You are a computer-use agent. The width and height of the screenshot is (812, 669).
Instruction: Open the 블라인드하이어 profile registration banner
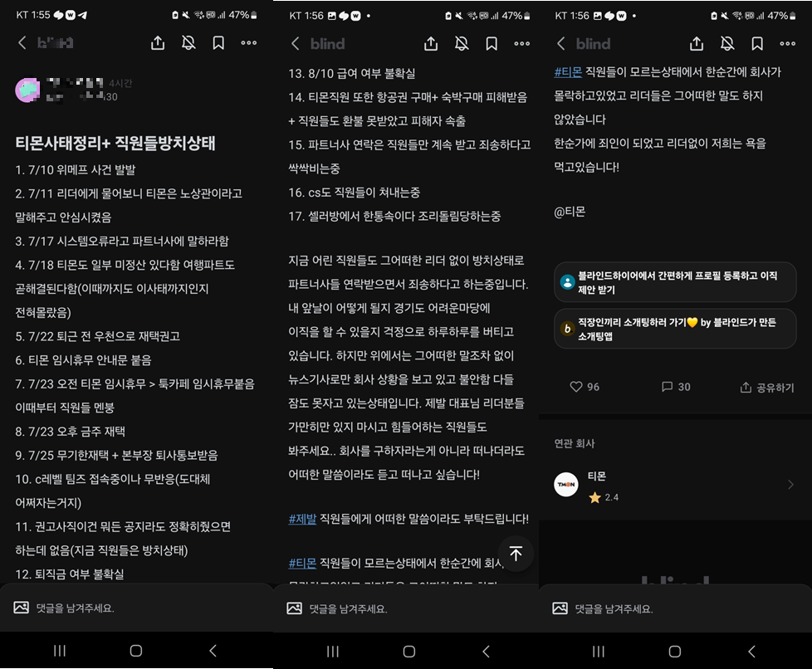pos(675,282)
